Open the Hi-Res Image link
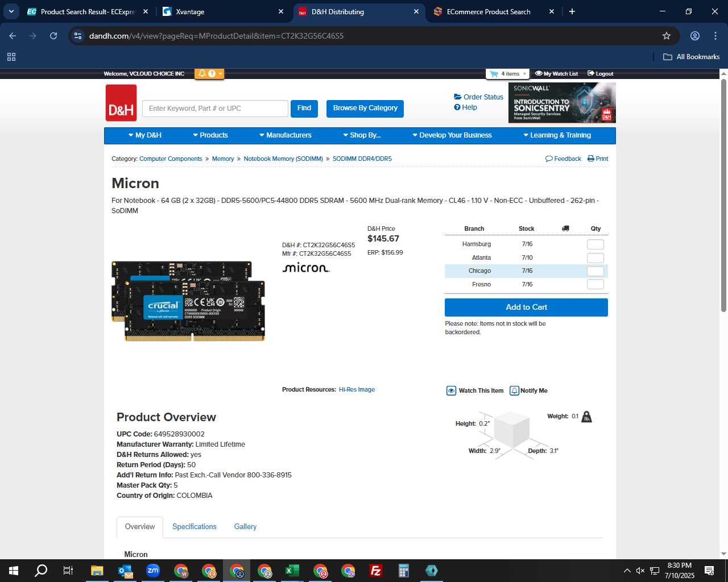Screen dimensions: 728x582 point(357,390)
